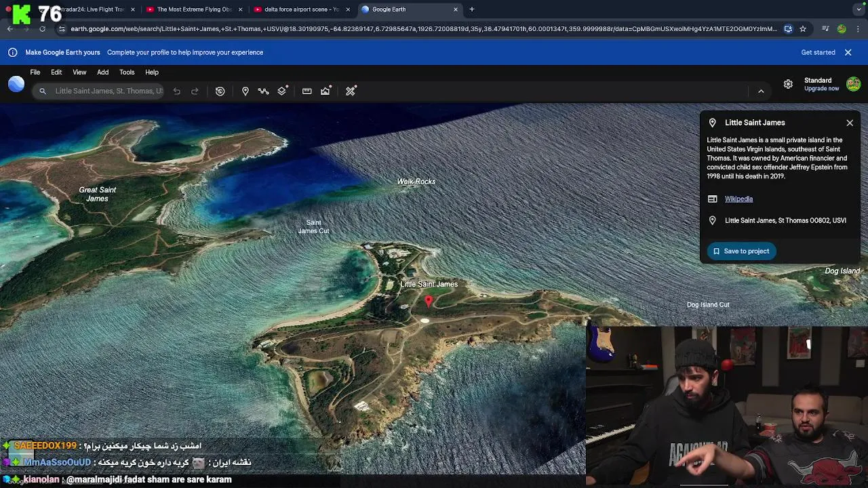Click the Standard plan label

[818, 81]
